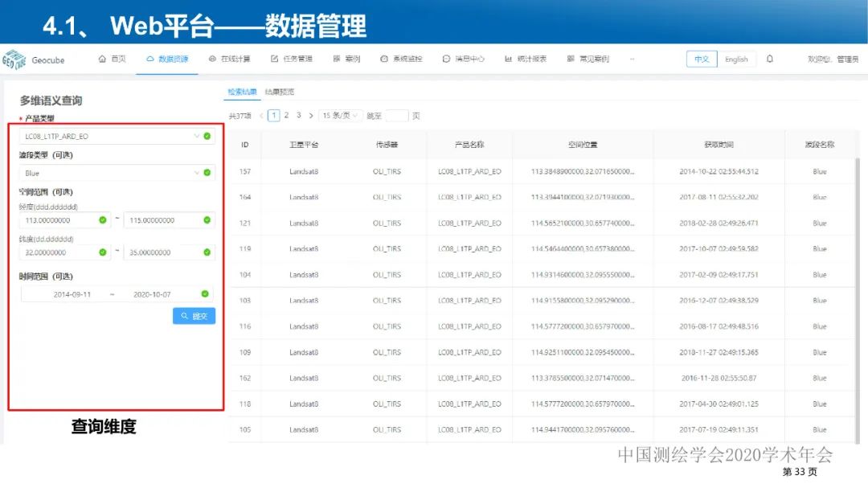Open notifications via the bell icon

769,59
